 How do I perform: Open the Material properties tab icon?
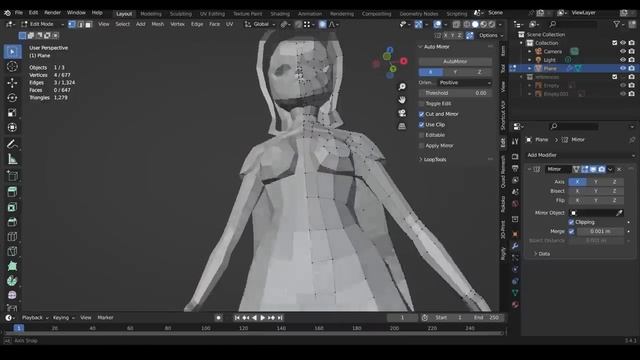coord(515,304)
